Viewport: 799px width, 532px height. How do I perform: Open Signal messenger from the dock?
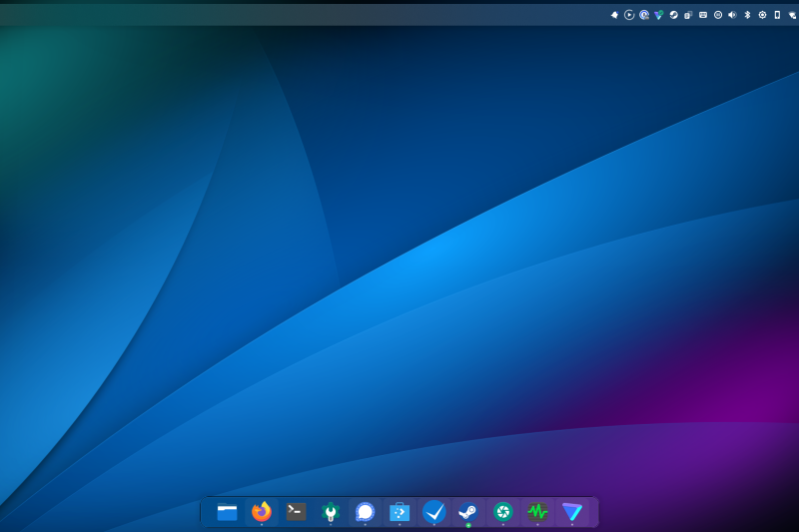(x=366, y=512)
